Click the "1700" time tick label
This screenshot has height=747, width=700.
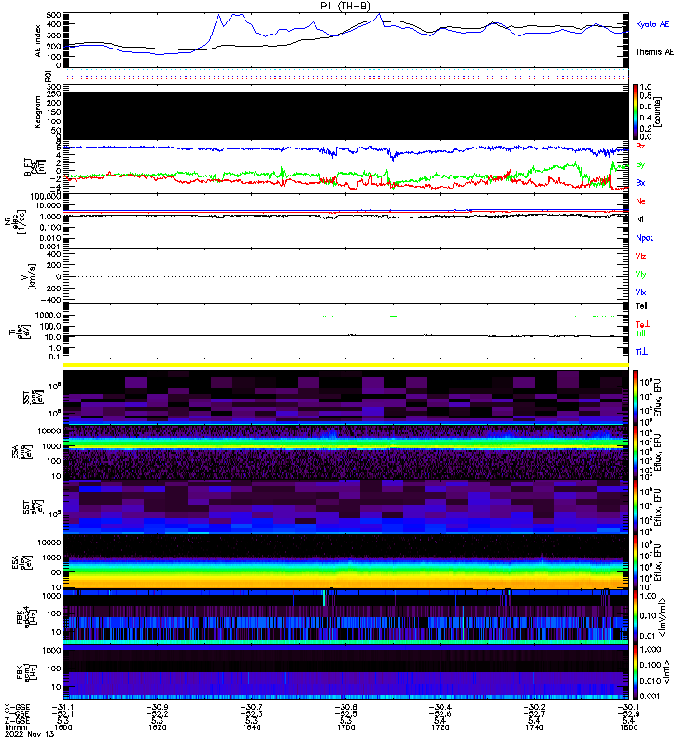click(345, 727)
